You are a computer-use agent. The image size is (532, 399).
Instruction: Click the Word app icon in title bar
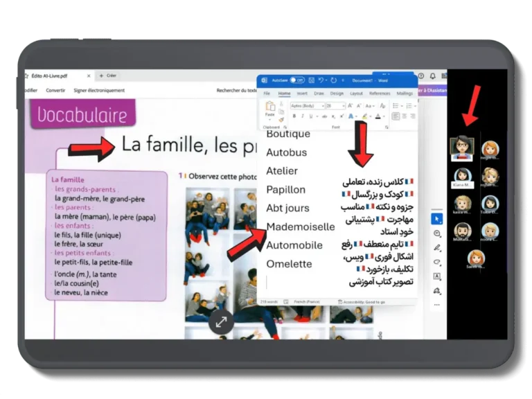[x=265, y=80]
